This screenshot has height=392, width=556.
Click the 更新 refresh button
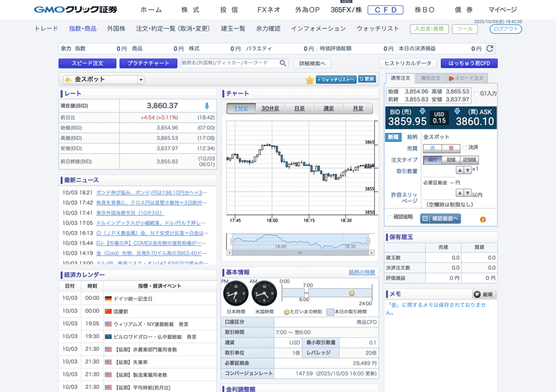tap(367, 79)
